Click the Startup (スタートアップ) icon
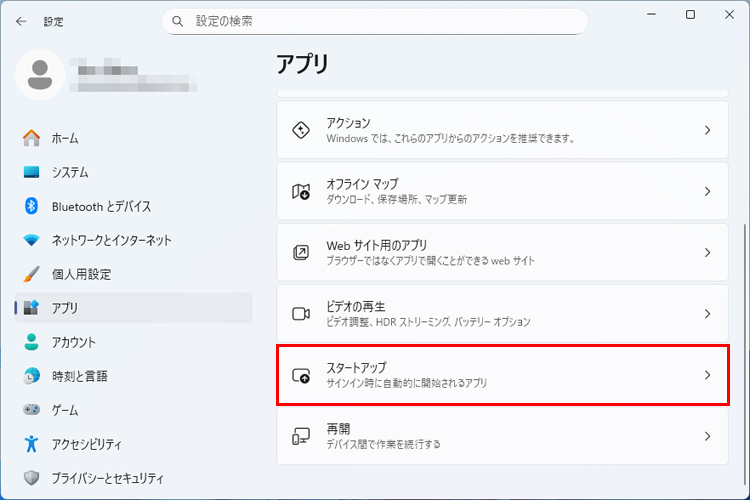This screenshot has height=500, width=750. (301, 375)
